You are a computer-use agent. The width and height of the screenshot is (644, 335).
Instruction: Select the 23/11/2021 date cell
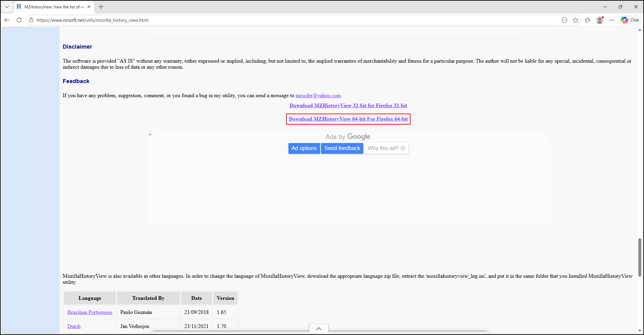pyautogui.click(x=197, y=326)
